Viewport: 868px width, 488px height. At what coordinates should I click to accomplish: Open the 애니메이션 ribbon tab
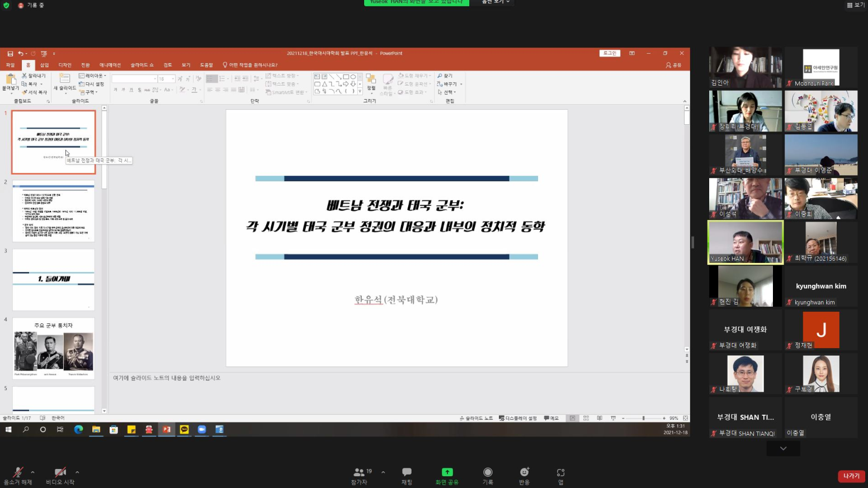[110, 65]
